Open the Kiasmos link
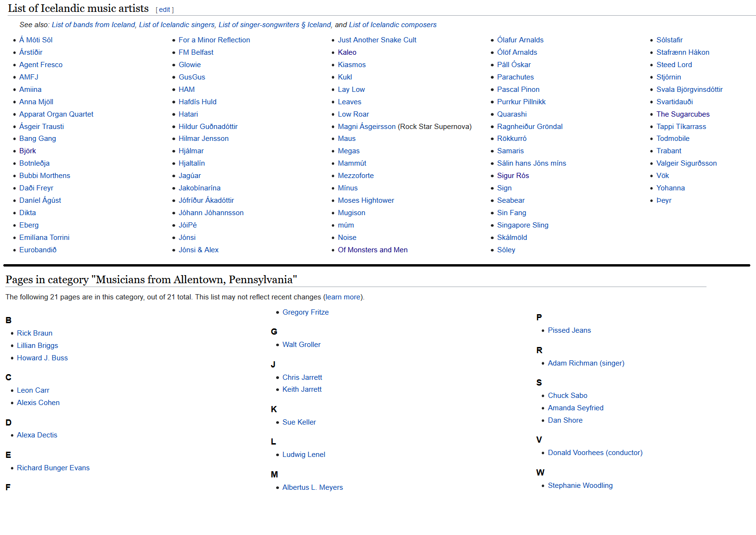 tap(352, 65)
